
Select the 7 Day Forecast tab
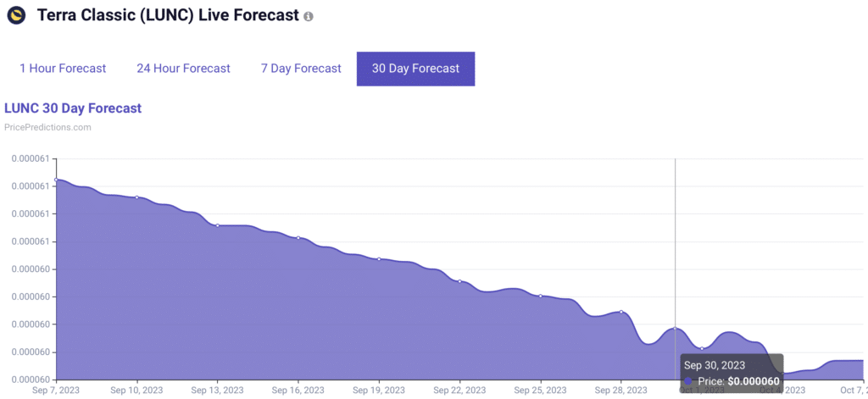pyautogui.click(x=301, y=69)
